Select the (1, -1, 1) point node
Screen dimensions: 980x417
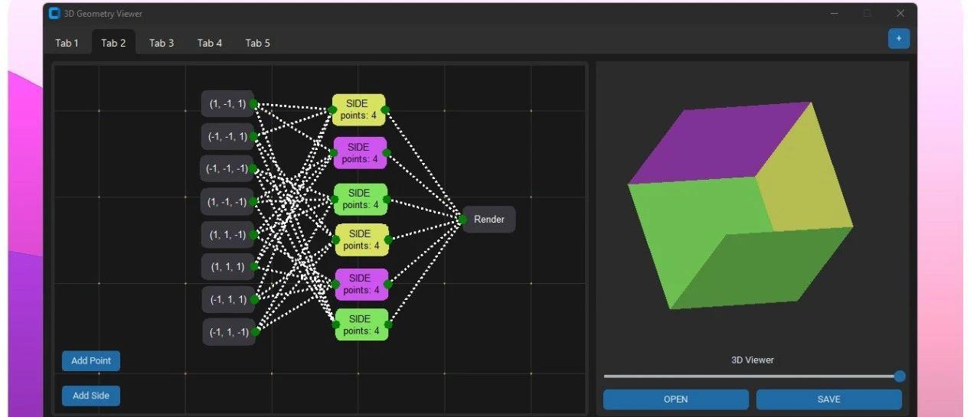227,103
